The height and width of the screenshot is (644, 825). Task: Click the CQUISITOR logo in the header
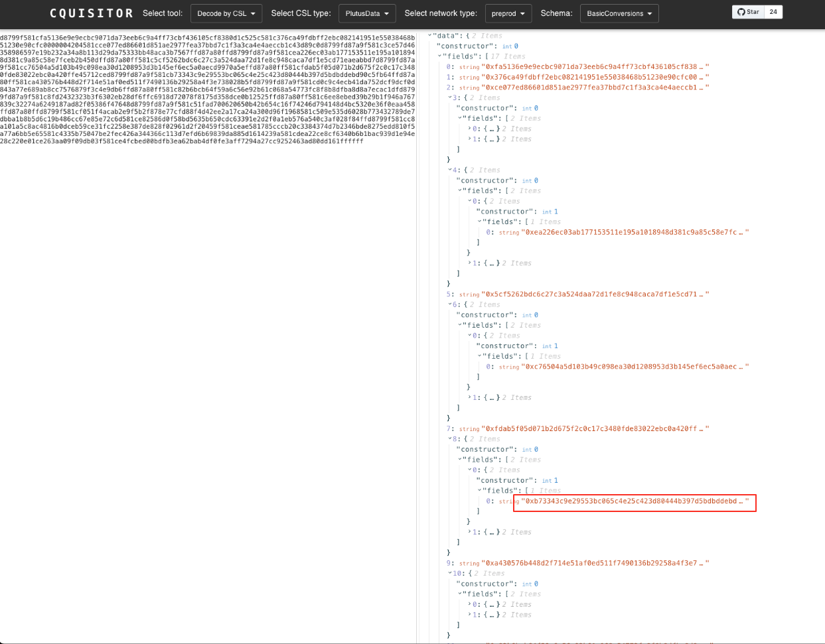coord(92,13)
